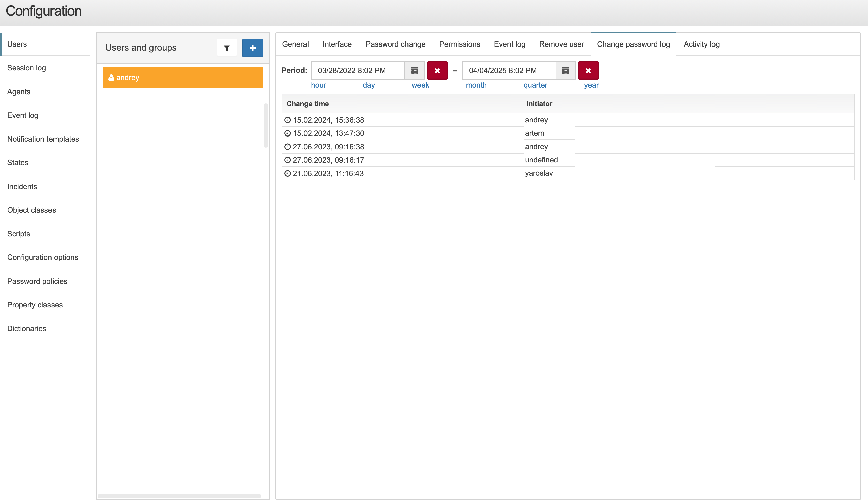Open the Event log tab for the user
This screenshot has height=500, width=868.
click(x=509, y=44)
